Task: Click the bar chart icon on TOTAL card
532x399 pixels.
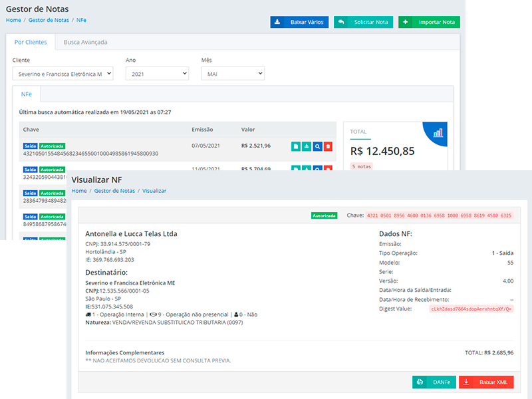Action: point(438,132)
